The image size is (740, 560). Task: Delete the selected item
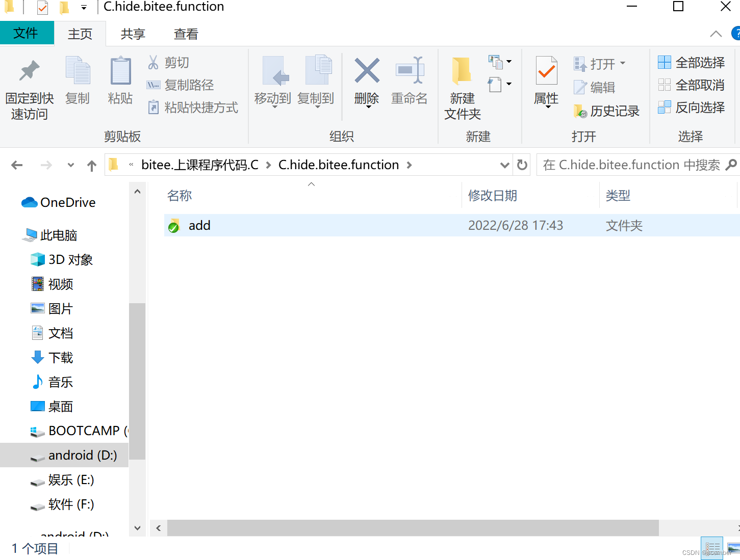click(367, 82)
